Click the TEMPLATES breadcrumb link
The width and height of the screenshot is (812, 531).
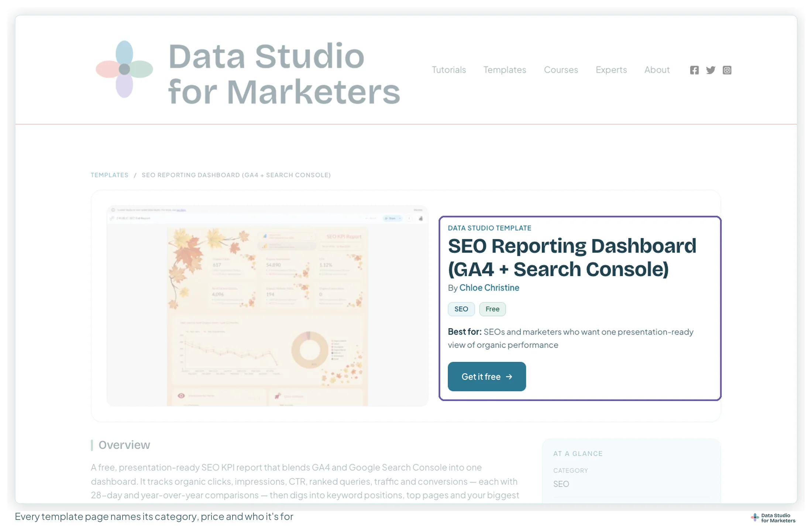coord(110,175)
